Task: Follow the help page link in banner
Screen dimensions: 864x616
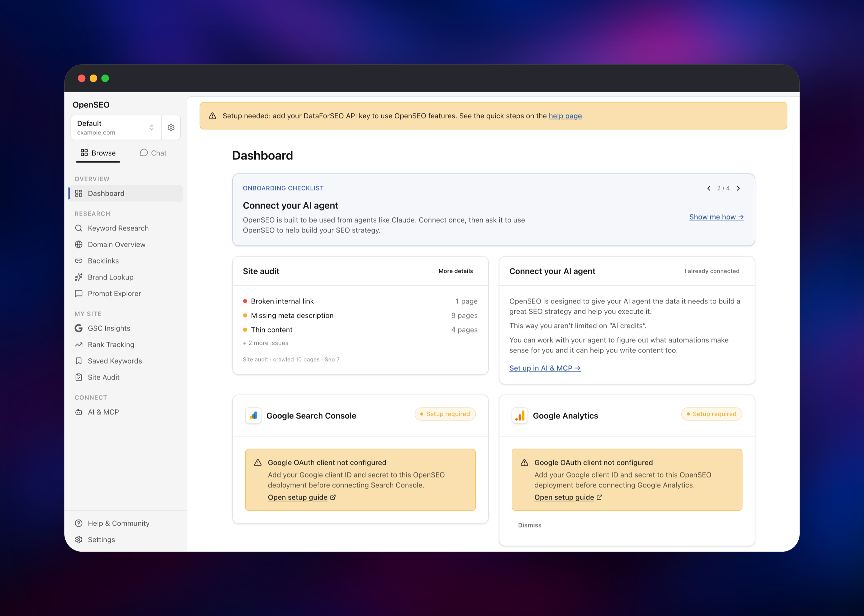Action: coord(565,116)
